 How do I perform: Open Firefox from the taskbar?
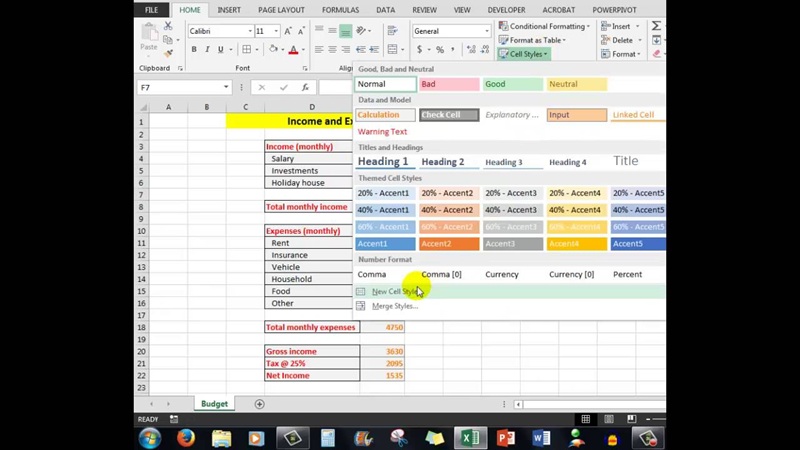(x=186, y=438)
